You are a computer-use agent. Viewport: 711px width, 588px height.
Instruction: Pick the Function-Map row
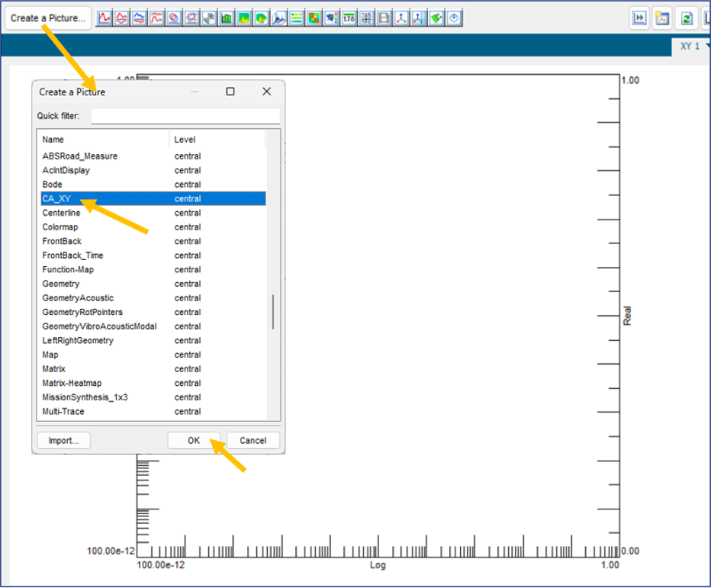tap(153, 270)
